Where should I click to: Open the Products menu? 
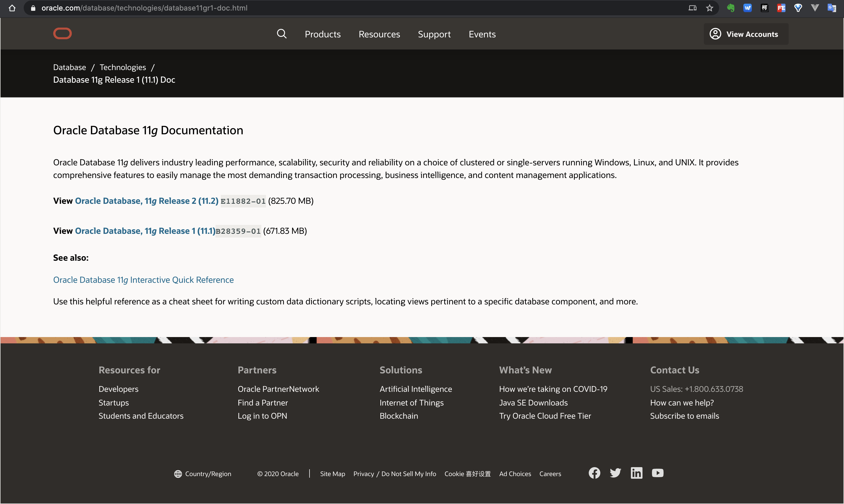point(323,34)
